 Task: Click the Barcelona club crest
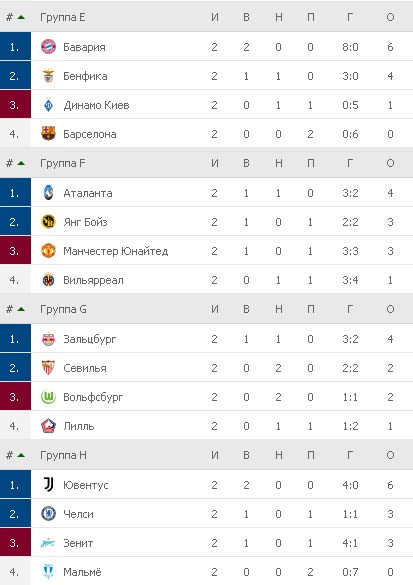click(x=49, y=134)
